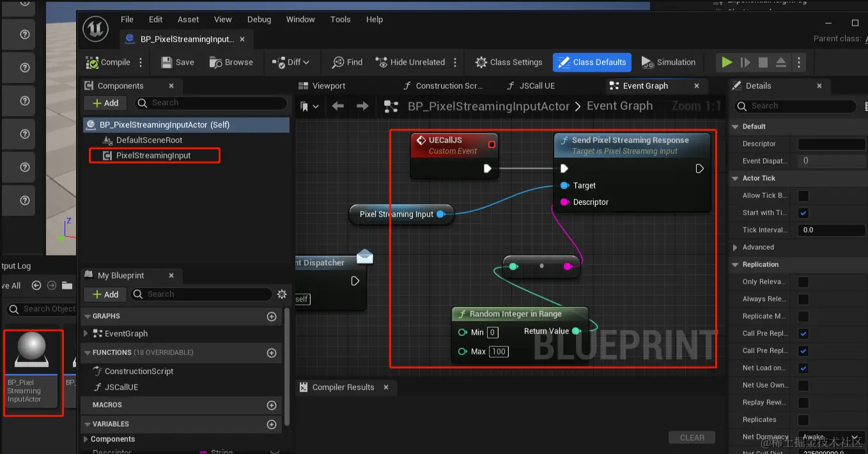Screen dimensions: 868x454
Task: Select PixelStreamingInput component
Action: [153, 155]
